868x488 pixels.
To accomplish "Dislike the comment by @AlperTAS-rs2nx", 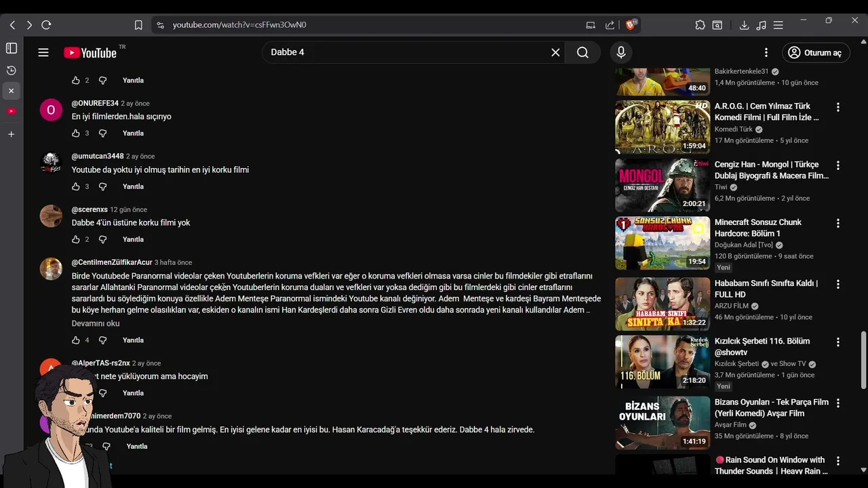I will coord(103,393).
